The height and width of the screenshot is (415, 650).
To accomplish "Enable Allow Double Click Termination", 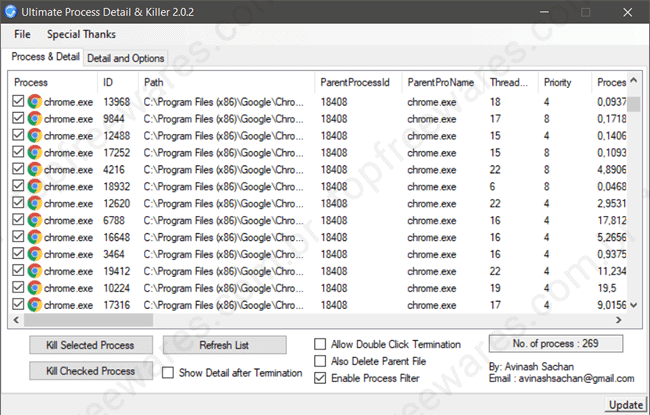I will pyautogui.click(x=320, y=344).
